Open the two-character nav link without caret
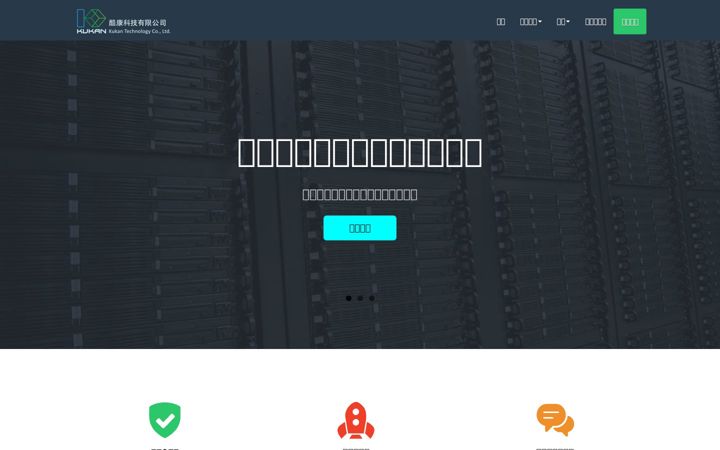Screen dimensions: 720x450 click(x=501, y=22)
